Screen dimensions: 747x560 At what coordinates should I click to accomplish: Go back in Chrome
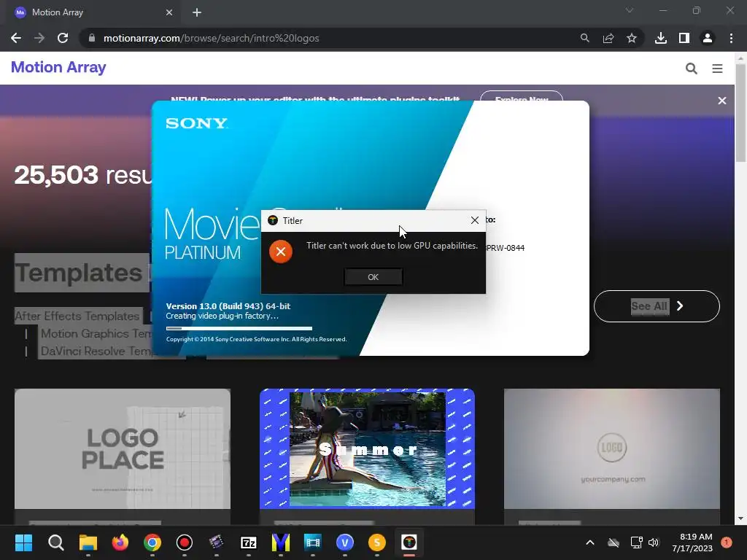coord(16,38)
